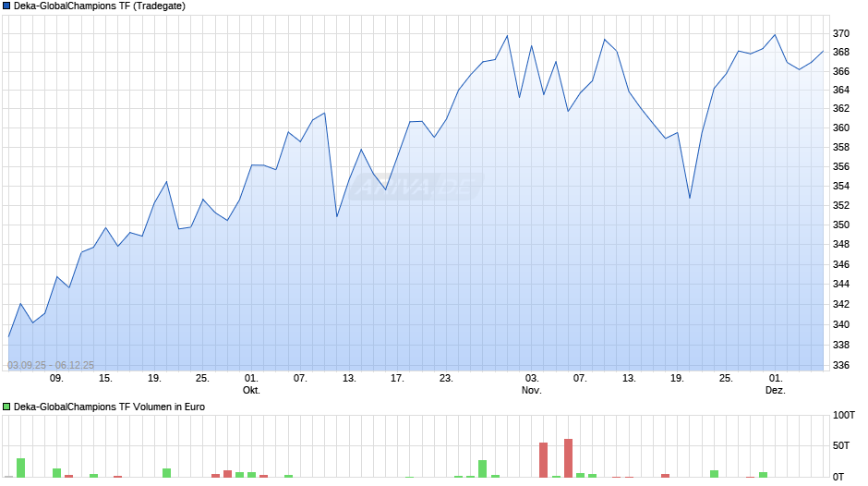This screenshot has width=868, height=486.
Task: Click the y-axis value 366
Action: coord(841,71)
